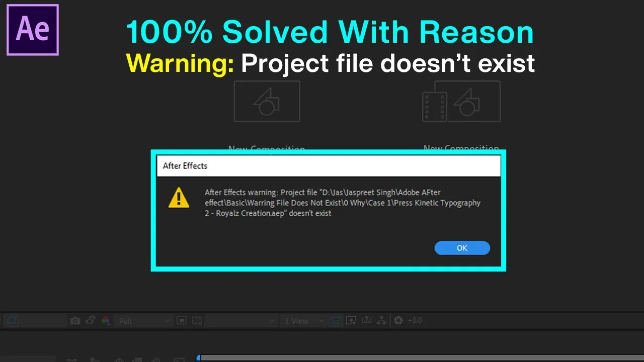Click the New Composition From Footage icon
This screenshot has width=644, height=362.
point(461,101)
